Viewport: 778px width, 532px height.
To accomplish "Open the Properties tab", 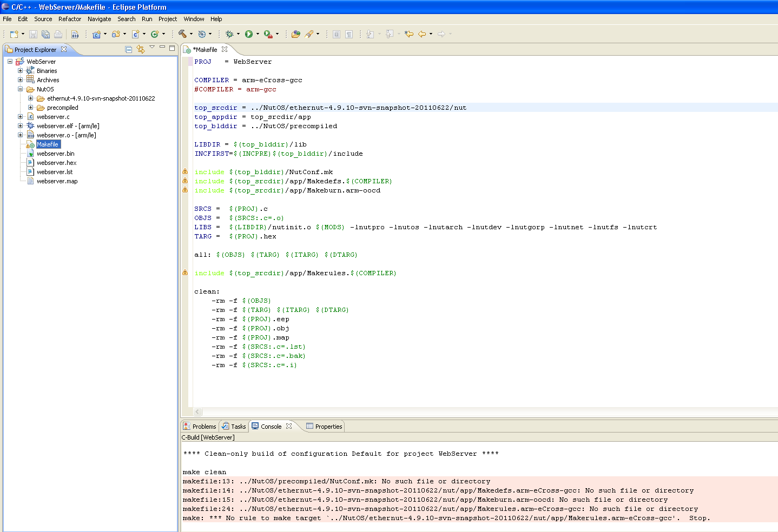I will click(x=324, y=427).
